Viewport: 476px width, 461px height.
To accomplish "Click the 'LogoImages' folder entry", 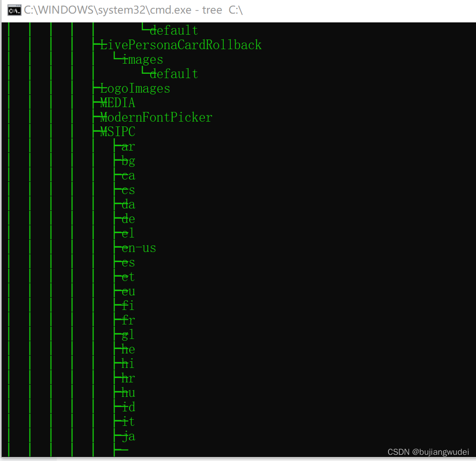I will (x=135, y=88).
